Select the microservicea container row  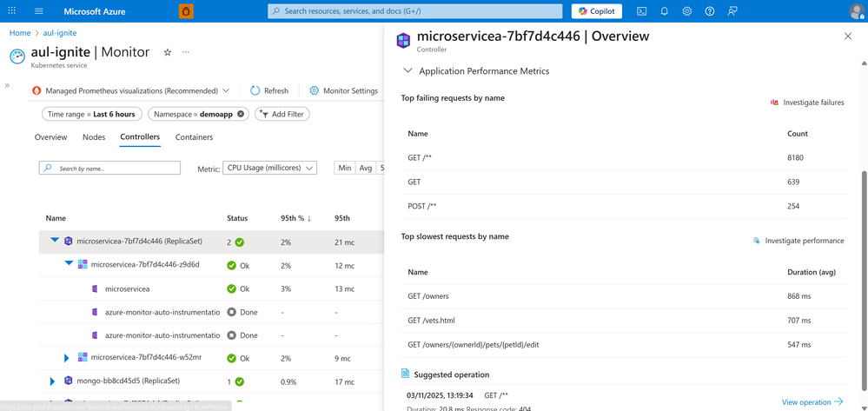(211, 288)
